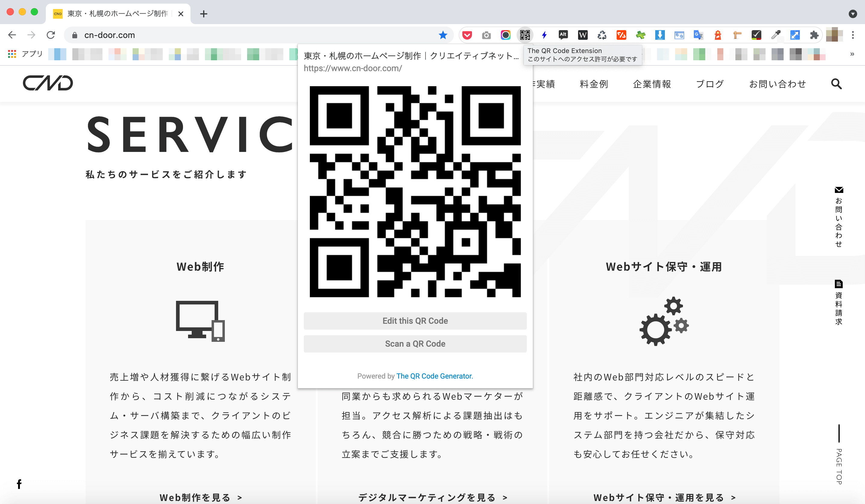Image resolution: width=865 pixels, height=504 pixels.
Task: Click the orange slash extension icon
Action: 621,35
